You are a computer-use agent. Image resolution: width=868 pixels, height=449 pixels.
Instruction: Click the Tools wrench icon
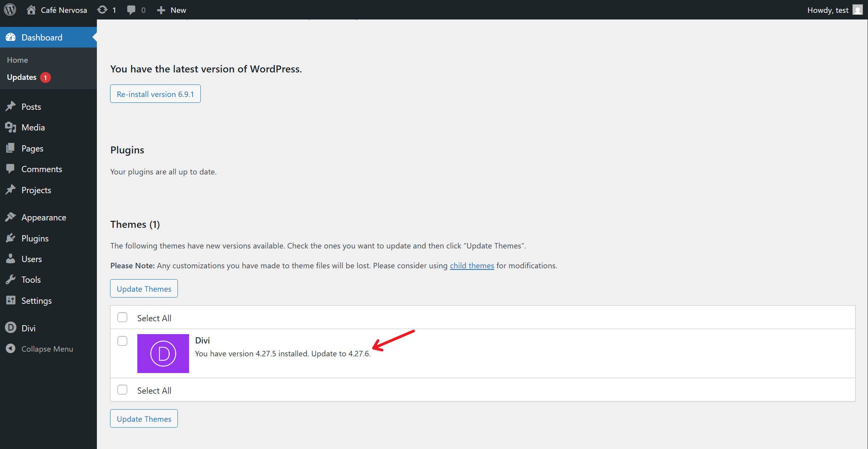point(11,279)
